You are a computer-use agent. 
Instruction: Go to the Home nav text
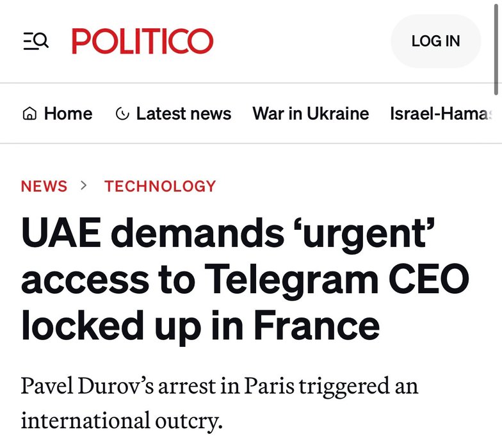click(x=68, y=114)
